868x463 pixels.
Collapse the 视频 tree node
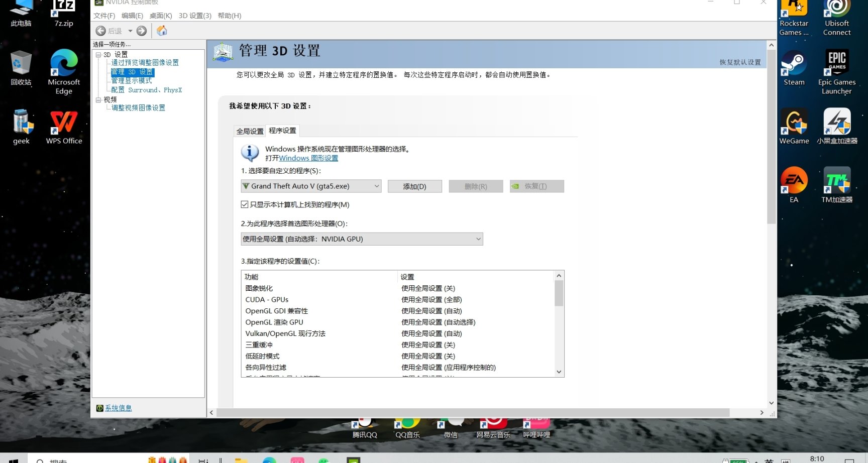(98, 100)
